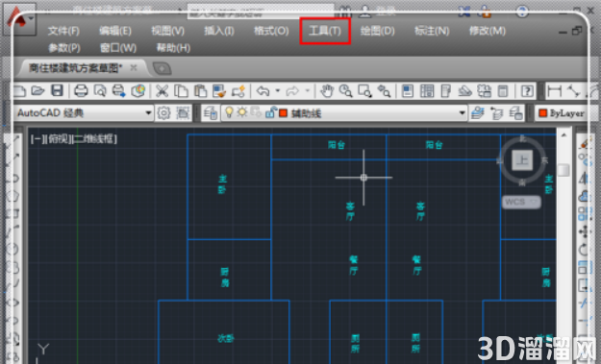Select the Cut scissors icon
Screen dimensions: 601x364
162,91
